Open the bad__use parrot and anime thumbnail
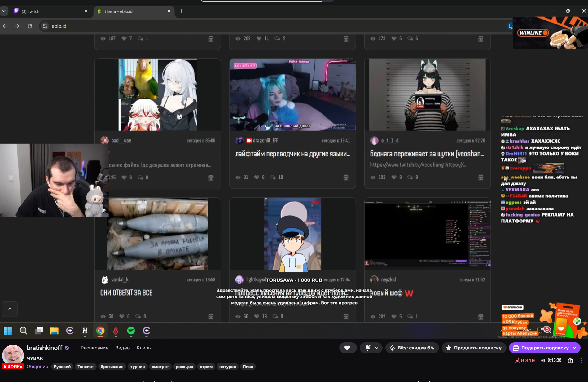588x382 pixels. 158,95
